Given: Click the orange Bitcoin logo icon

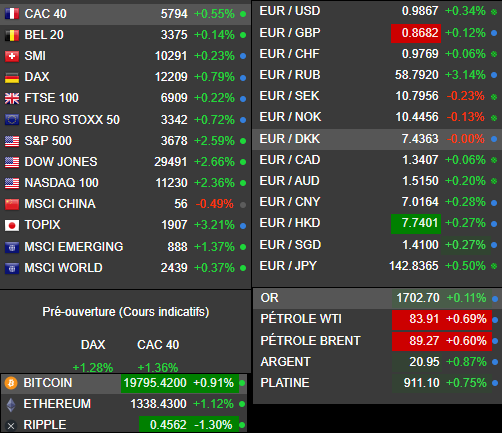Looking at the screenshot, I should 11,383.
